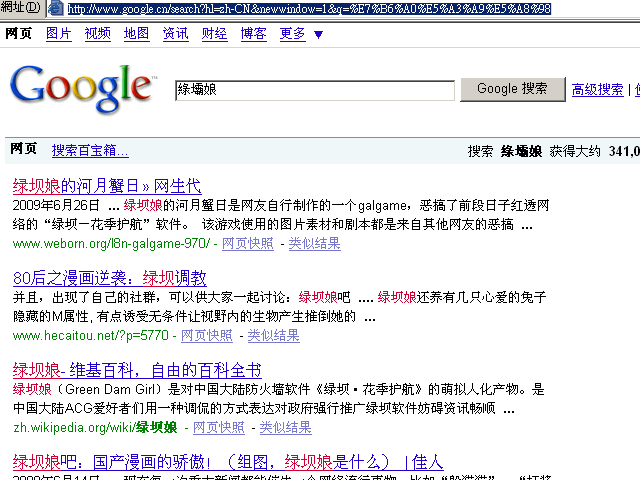
Task: Open 搜索百宝箱 search toolbox link
Action: [x=90, y=151]
